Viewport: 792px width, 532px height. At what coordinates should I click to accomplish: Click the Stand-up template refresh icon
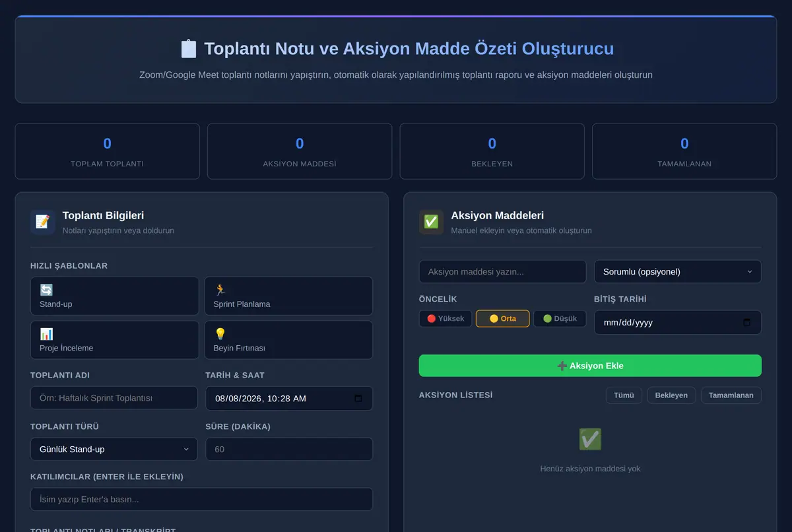click(46, 289)
